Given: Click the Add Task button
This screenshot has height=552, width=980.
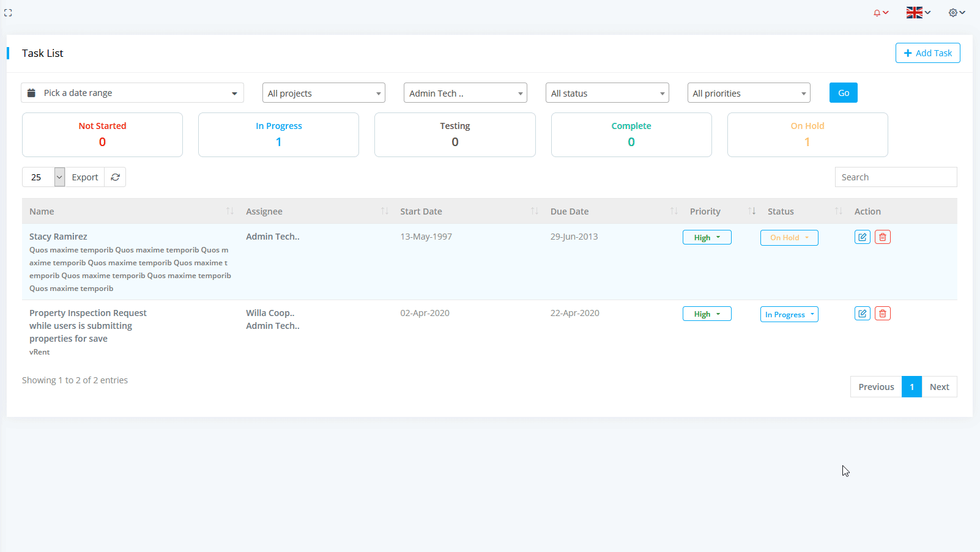Looking at the screenshot, I should pyautogui.click(x=927, y=53).
